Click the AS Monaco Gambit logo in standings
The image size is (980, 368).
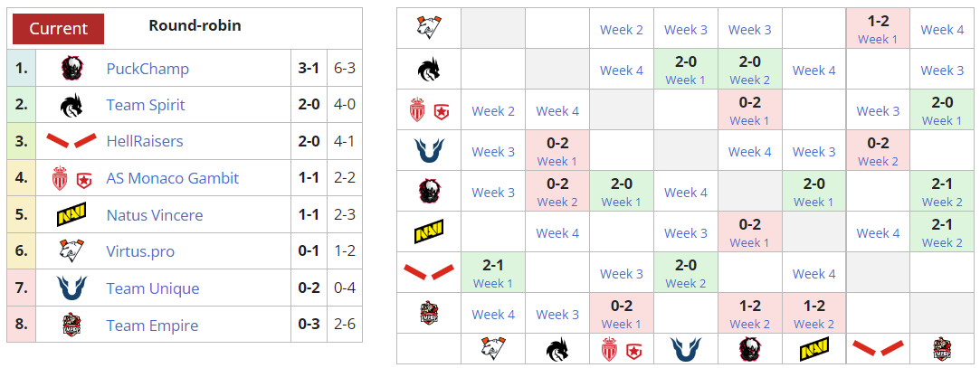(x=71, y=179)
